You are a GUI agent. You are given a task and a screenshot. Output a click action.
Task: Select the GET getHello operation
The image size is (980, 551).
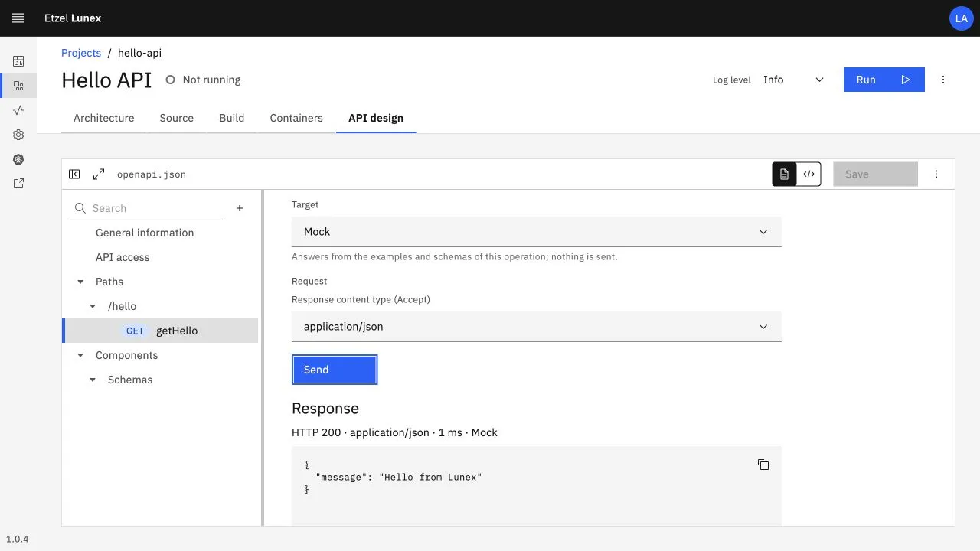click(x=160, y=331)
